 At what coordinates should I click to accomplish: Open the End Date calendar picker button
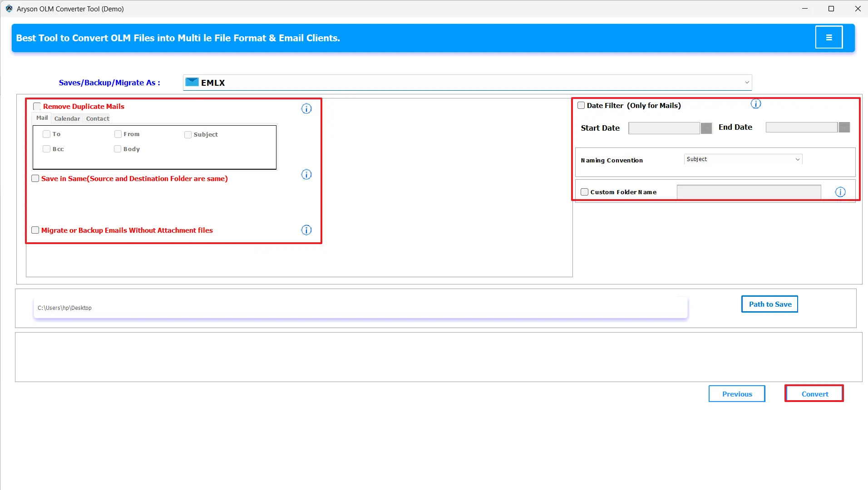[844, 127]
